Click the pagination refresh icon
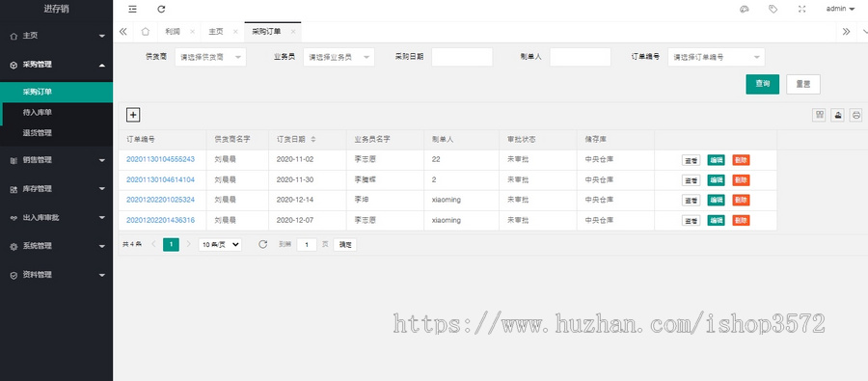The height and width of the screenshot is (381, 868). pyautogui.click(x=263, y=244)
